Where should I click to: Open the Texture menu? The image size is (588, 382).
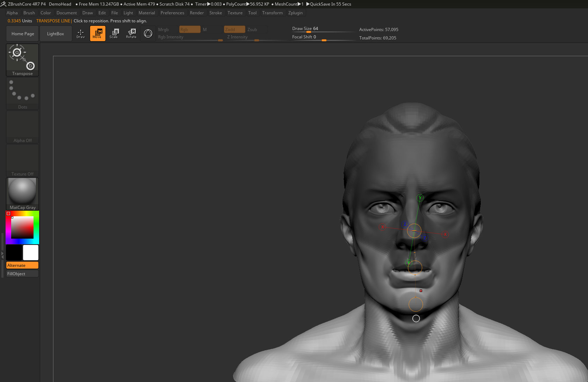click(235, 13)
